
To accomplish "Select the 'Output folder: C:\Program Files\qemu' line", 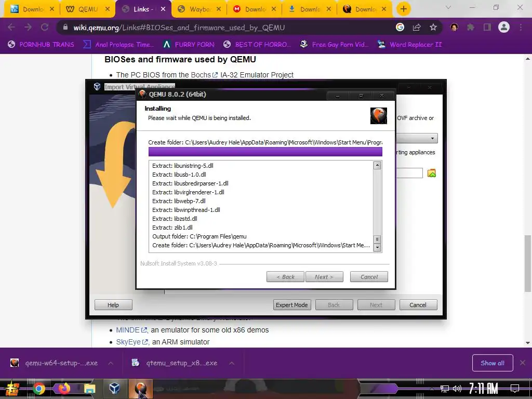I will (x=199, y=236).
